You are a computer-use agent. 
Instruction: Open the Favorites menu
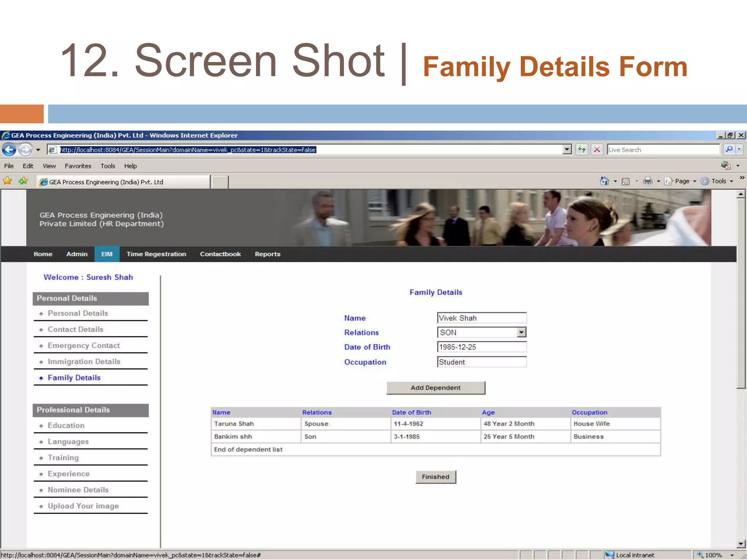pyautogui.click(x=78, y=166)
